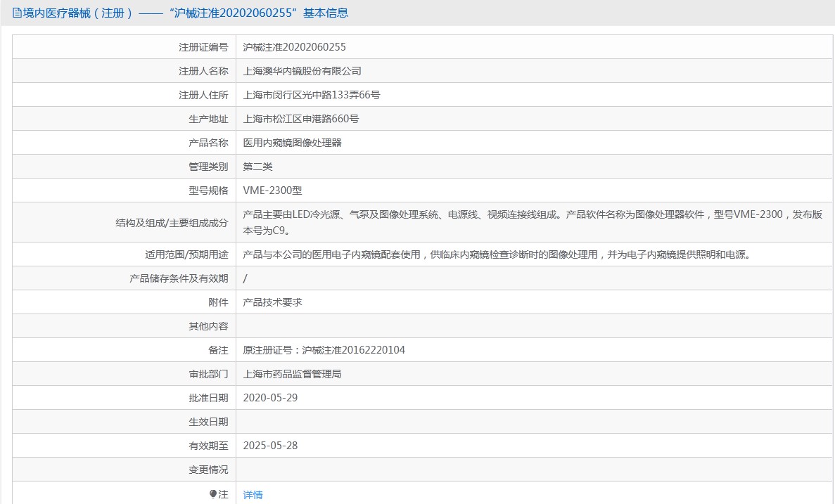The width and height of the screenshot is (835, 504).
Task: Click the approval date 2020-05-29
Action: 270,398
